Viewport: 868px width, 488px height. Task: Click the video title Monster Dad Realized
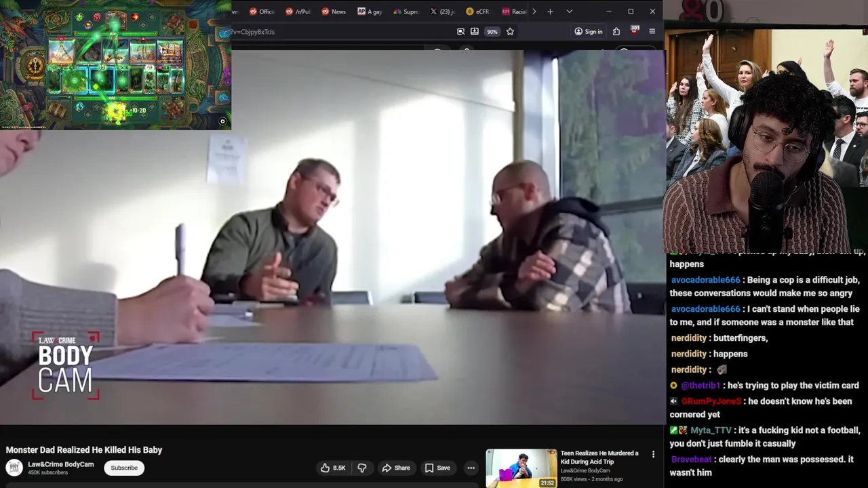click(x=84, y=450)
